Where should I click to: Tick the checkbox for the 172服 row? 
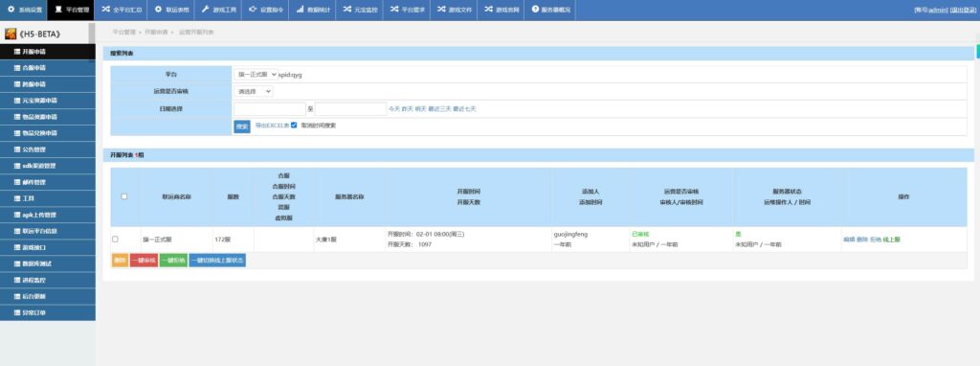pyautogui.click(x=115, y=239)
